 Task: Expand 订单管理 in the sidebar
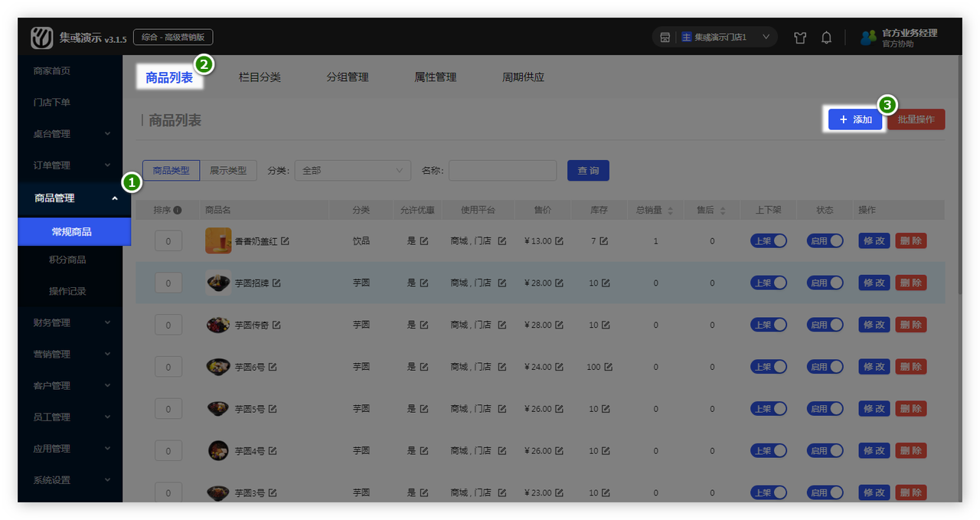tap(70, 165)
